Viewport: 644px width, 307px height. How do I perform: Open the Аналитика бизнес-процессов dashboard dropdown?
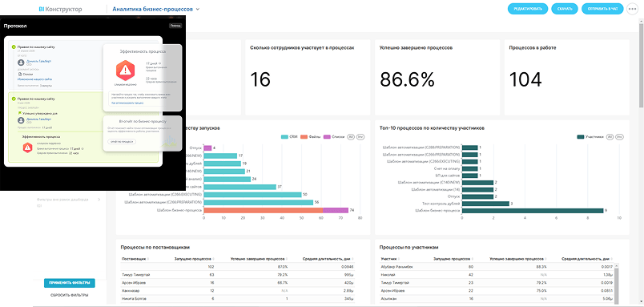click(198, 9)
